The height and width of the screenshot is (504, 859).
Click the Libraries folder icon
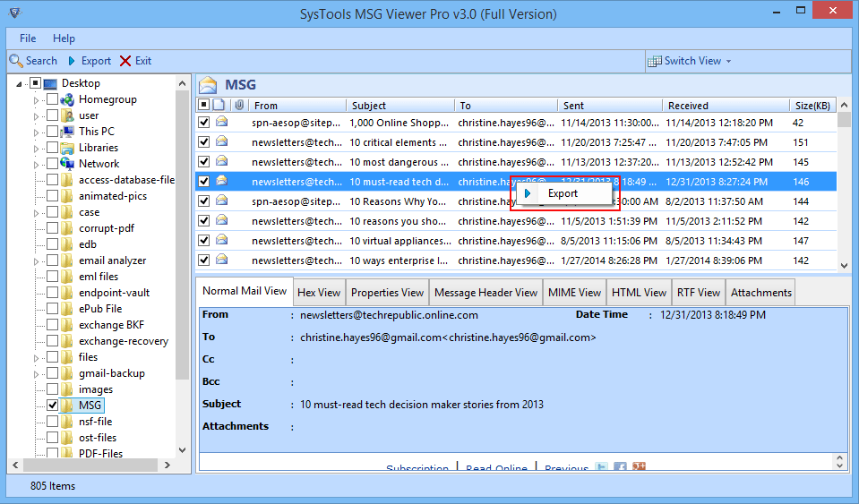67,148
